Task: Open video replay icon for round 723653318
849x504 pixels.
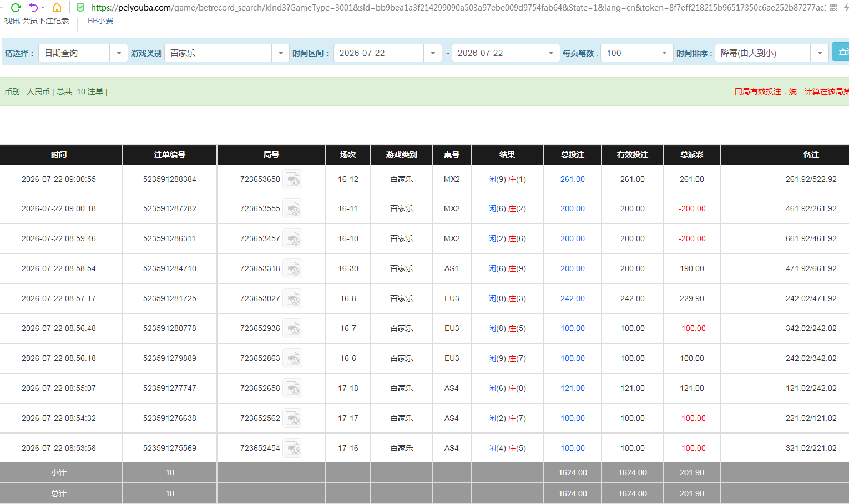Action: coord(293,269)
